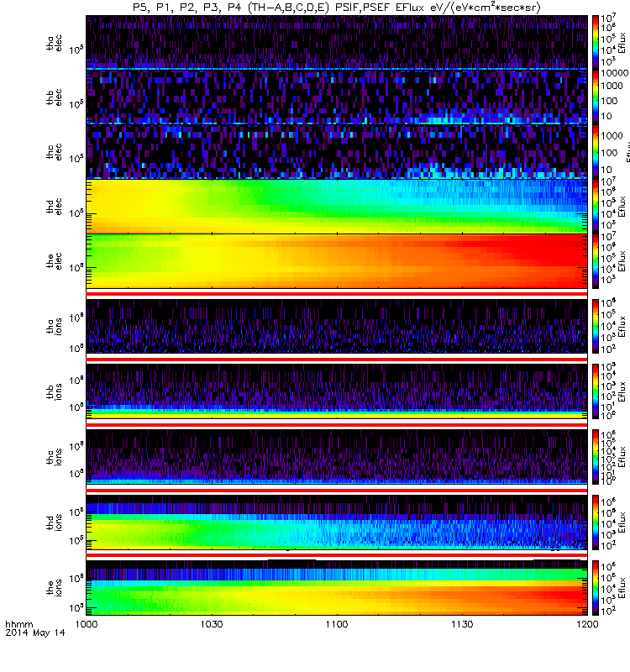Select the 'tha ions' axis label

click(54, 326)
